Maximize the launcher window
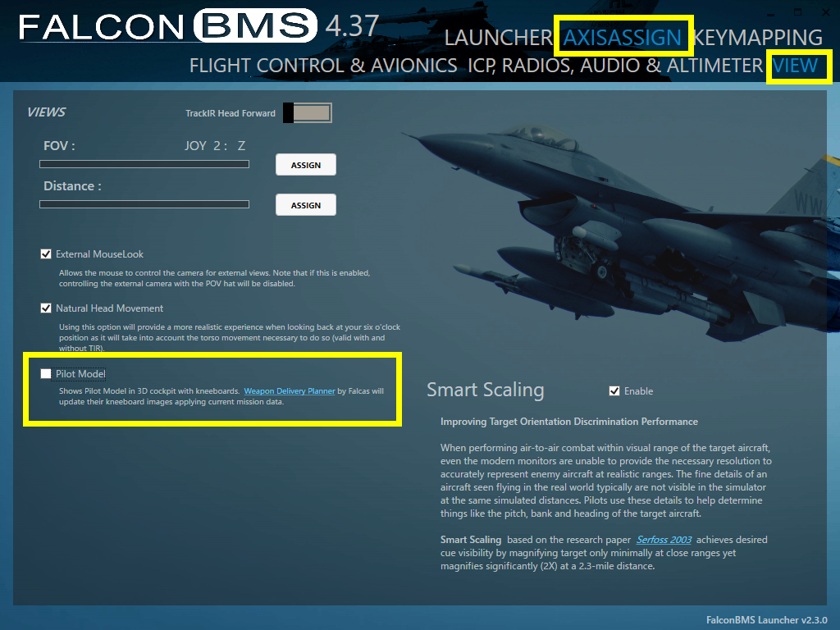840x630 pixels. tap(797, 11)
